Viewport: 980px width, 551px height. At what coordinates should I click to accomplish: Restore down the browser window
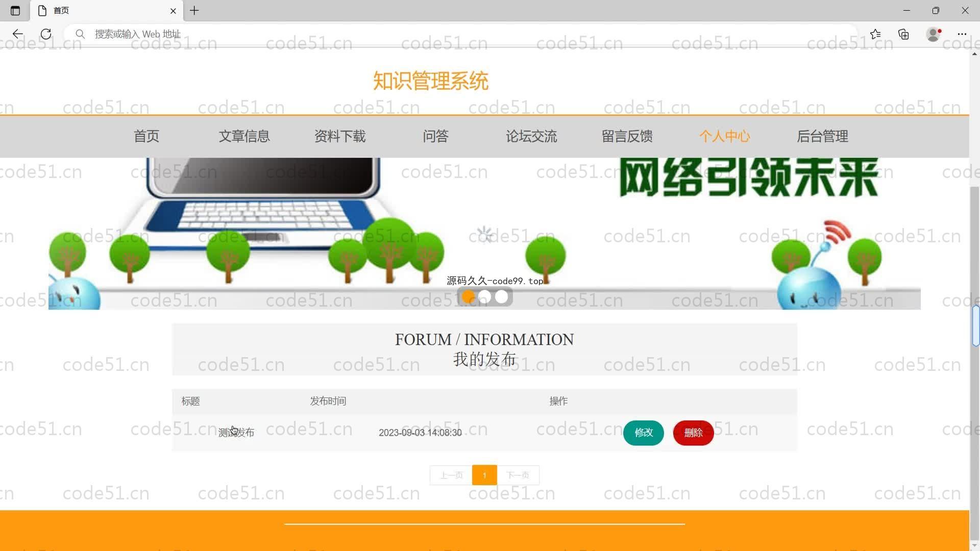pos(936,11)
